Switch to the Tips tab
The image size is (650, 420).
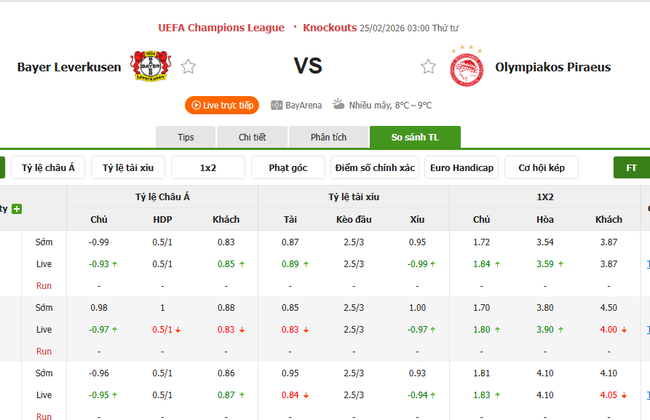186,137
